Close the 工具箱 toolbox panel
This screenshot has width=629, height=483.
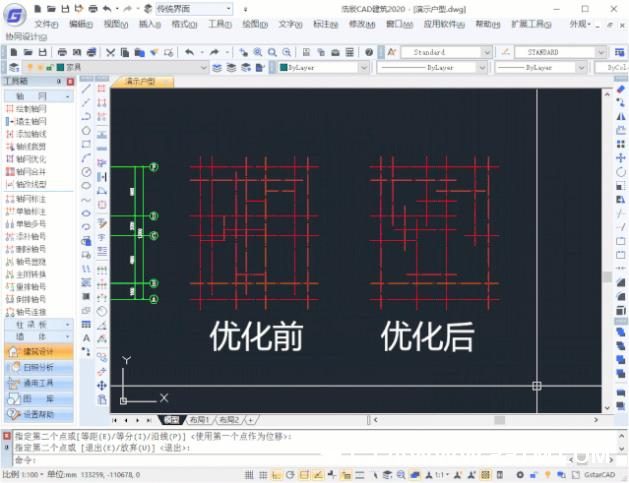coord(70,82)
